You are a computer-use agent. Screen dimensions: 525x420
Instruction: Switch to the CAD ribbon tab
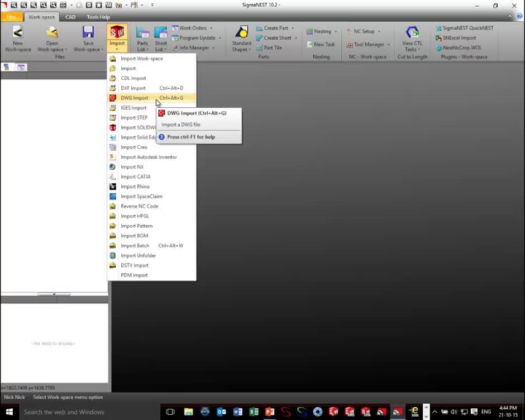tap(70, 17)
